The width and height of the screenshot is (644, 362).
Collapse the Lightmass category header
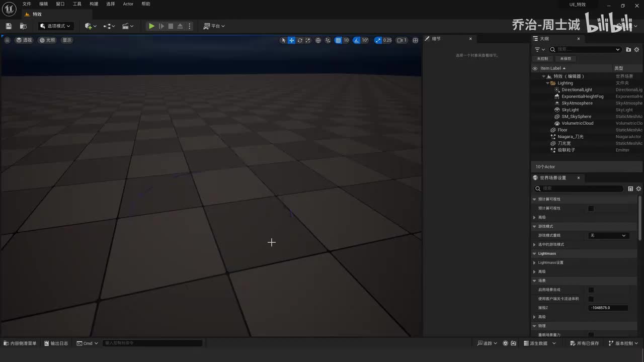[x=534, y=253]
